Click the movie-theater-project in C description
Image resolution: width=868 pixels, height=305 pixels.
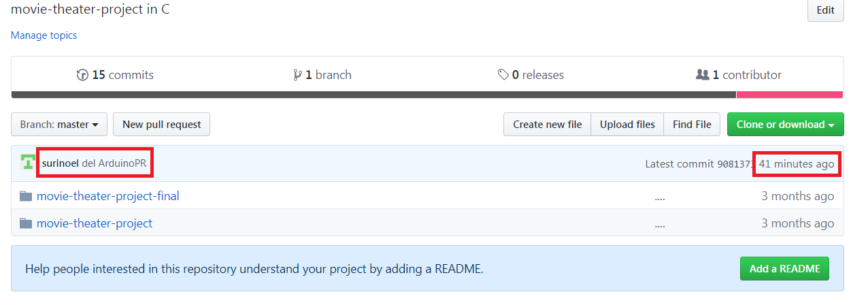tap(90, 10)
